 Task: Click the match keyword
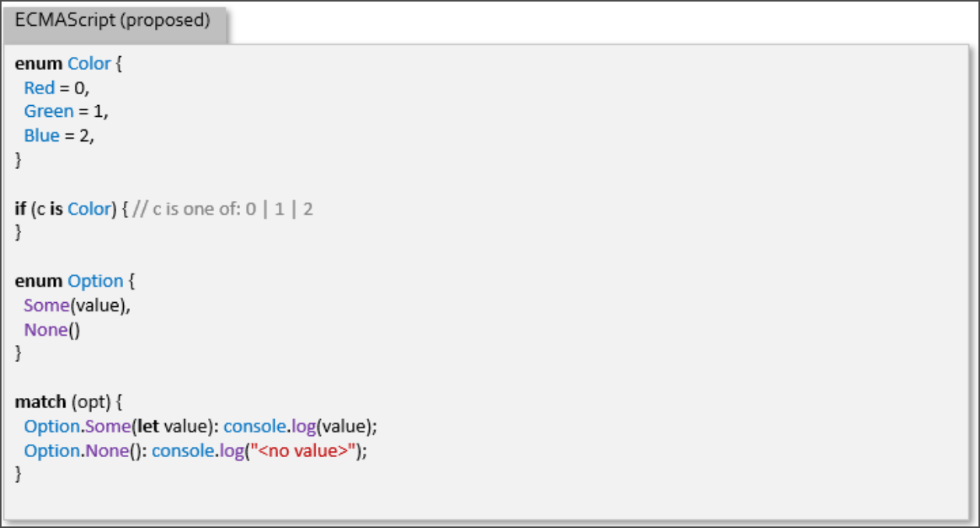click(x=40, y=403)
